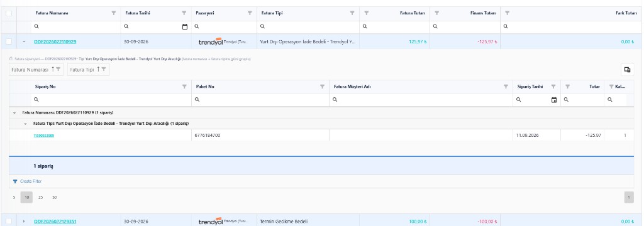The width and height of the screenshot is (644, 226).
Task: Collapse the DDF2026022110929 invoice row
Action: point(24,41)
